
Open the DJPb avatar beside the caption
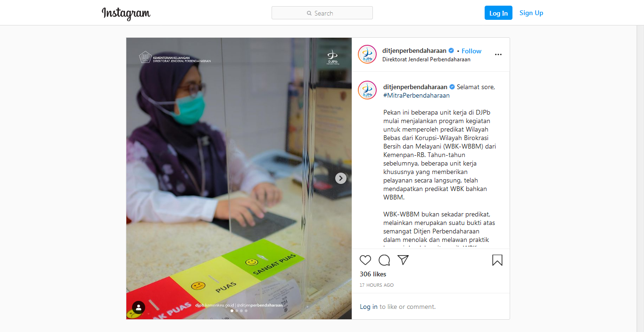(367, 90)
